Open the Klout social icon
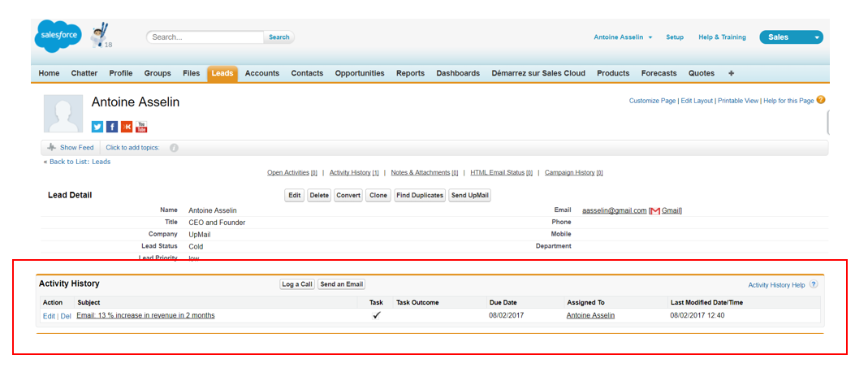868x368 pixels. click(127, 127)
